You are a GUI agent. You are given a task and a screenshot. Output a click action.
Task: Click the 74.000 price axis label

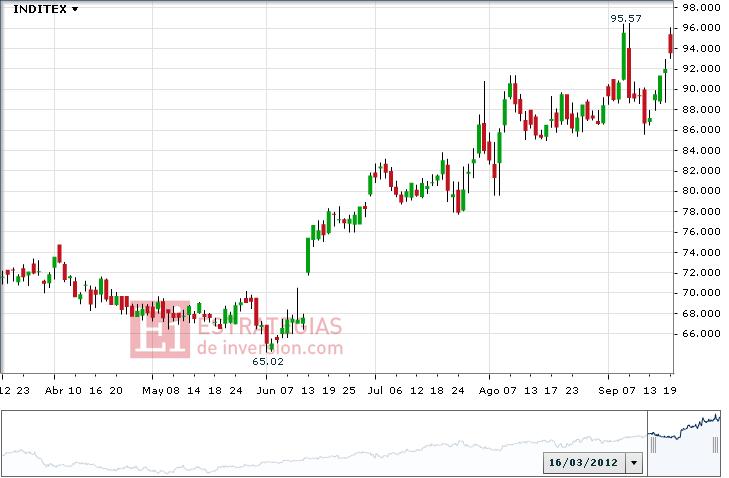click(x=701, y=252)
